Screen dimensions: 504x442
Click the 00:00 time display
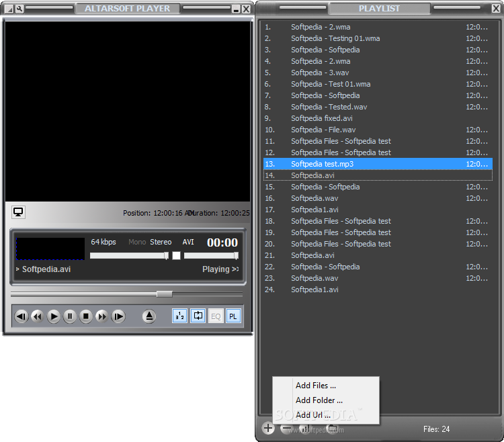pos(222,242)
